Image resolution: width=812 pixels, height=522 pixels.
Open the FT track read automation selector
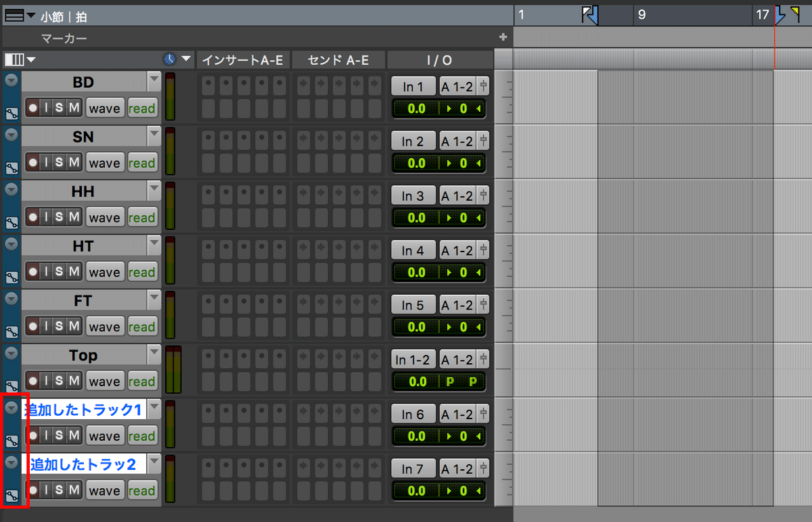(142, 327)
